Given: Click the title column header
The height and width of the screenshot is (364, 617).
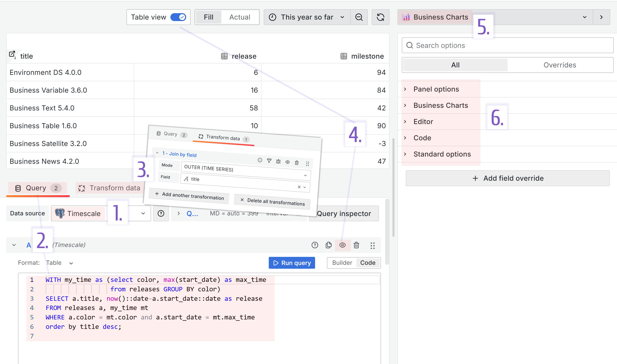Looking at the screenshot, I should [27, 56].
